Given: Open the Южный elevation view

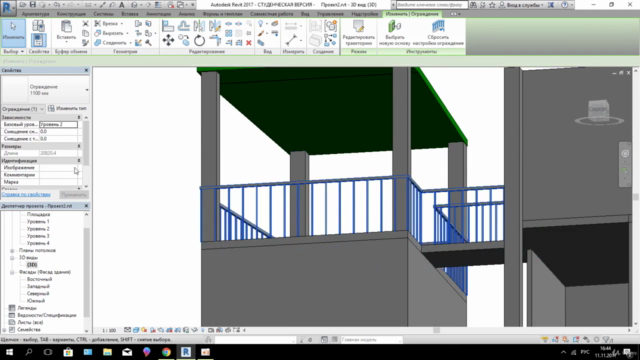Looking at the screenshot, I should click(x=36, y=301).
